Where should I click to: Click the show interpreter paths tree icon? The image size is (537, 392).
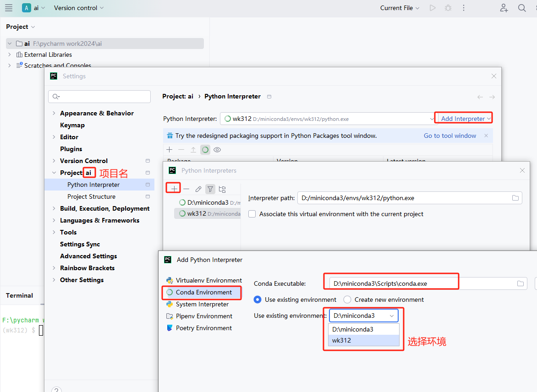point(222,189)
